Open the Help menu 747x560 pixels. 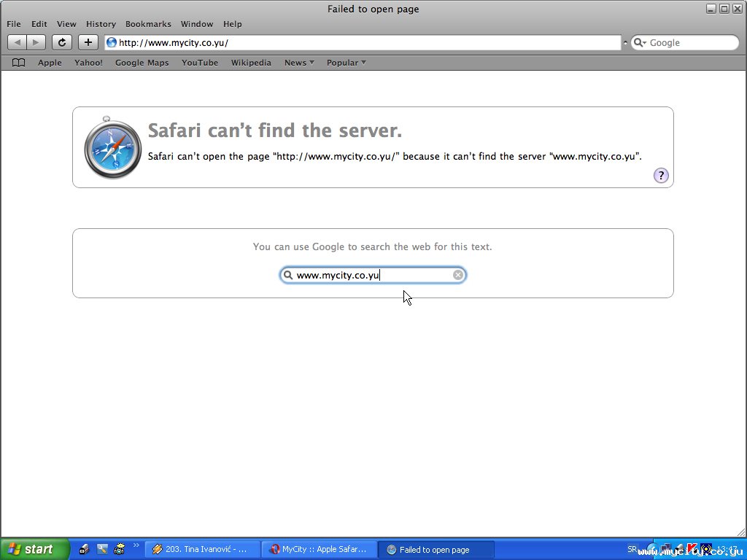pos(233,24)
